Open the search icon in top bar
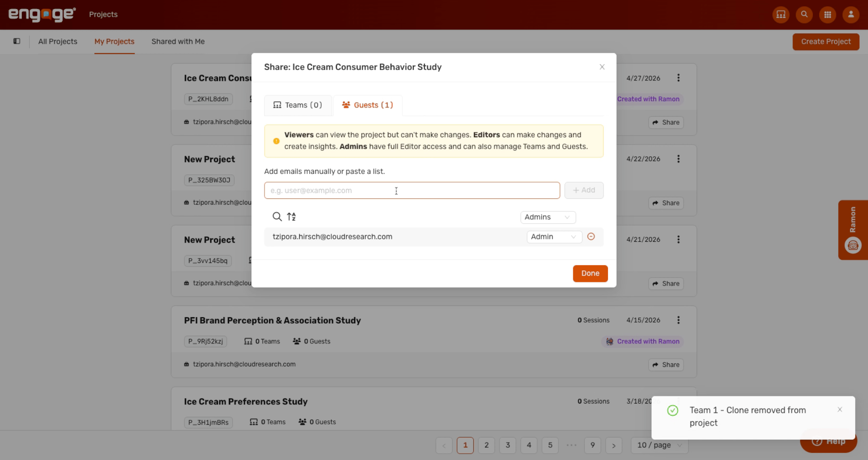 coord(804,14)
